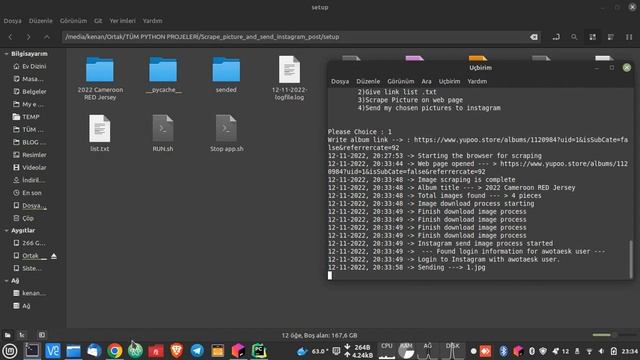This screenshot has width=640, height=360.
Task: Open Telegram from the taskbar
Action: (x=197, y=351)
